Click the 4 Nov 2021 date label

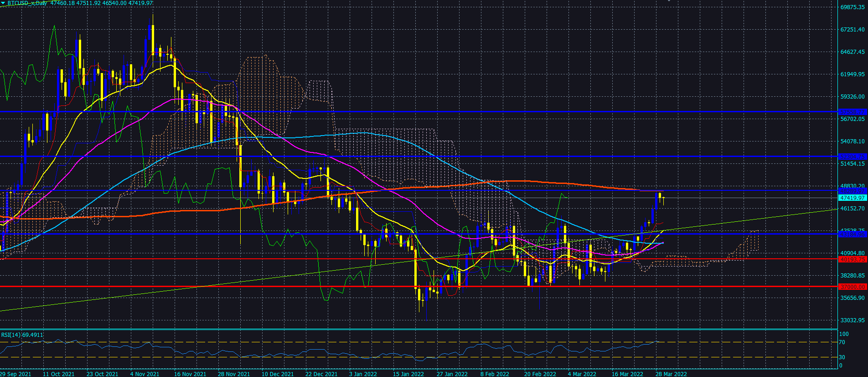145,374
